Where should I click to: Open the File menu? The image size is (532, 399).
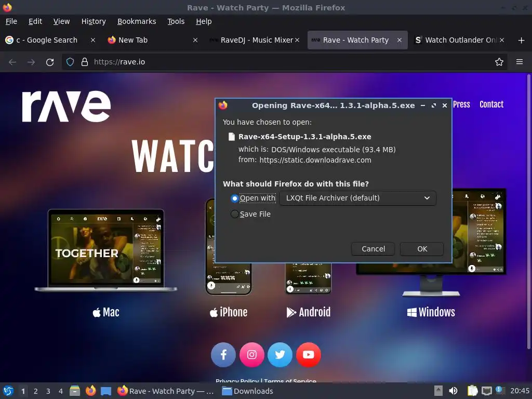pyautogui.click(x=11, y=21)
